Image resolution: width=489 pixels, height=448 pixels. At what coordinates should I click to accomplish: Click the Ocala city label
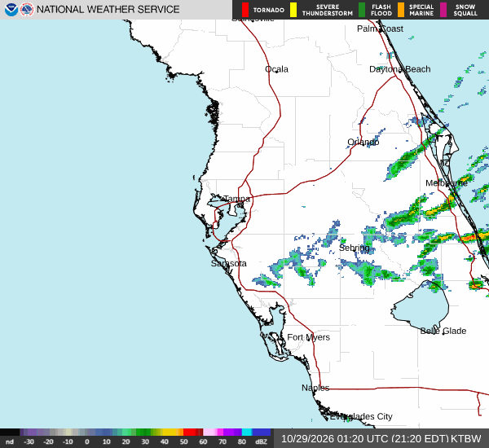(x=276, y=69)
